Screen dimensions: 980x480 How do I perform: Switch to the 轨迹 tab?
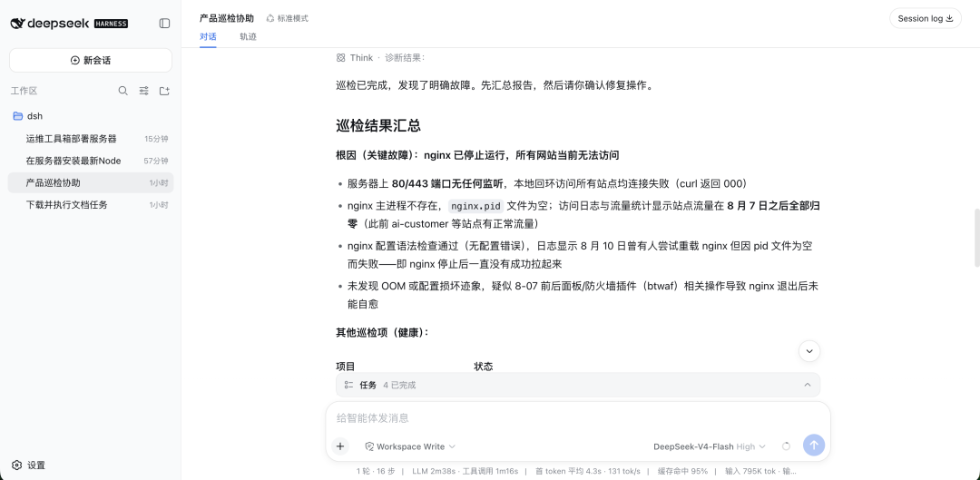tap(248, 36)
